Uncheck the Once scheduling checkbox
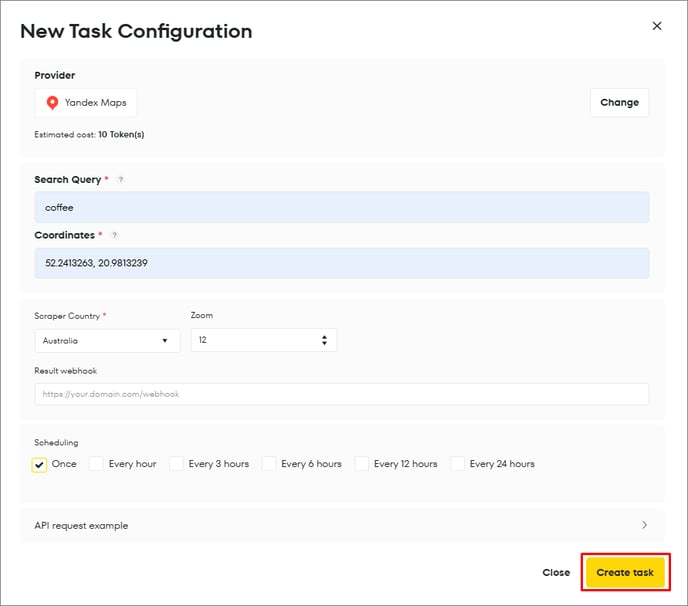The height and width of the screenshot is (606, 688). 39,465
